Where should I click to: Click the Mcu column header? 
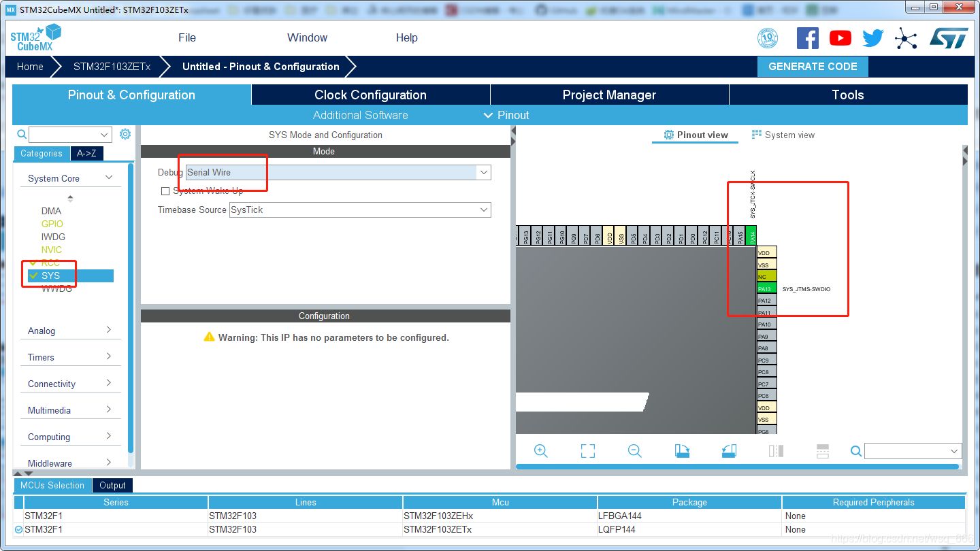500,502
